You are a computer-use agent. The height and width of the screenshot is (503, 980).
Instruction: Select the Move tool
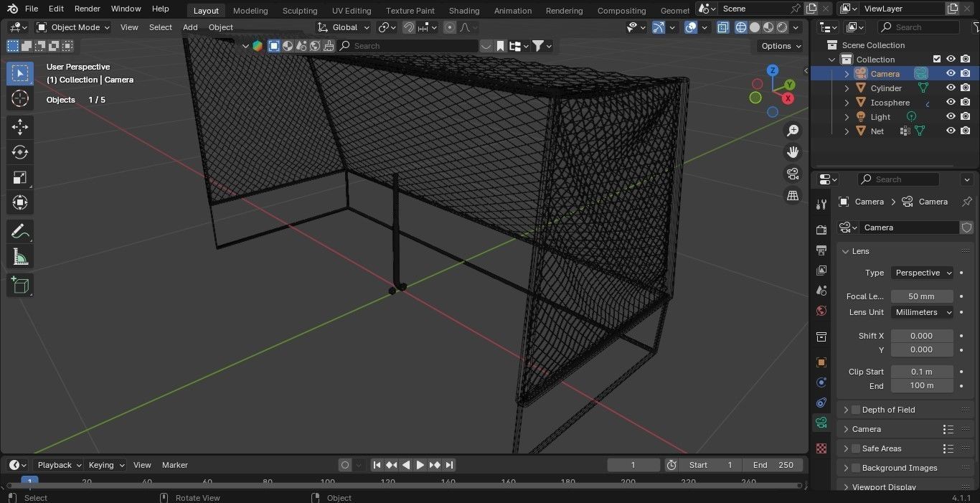[20, 127]
